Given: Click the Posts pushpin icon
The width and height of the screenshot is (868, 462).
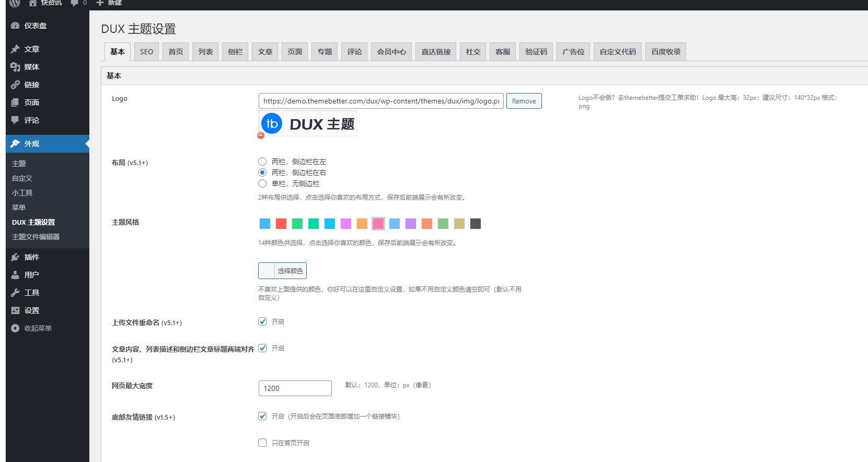Looking at the screenshot, I should click(15, 49).
